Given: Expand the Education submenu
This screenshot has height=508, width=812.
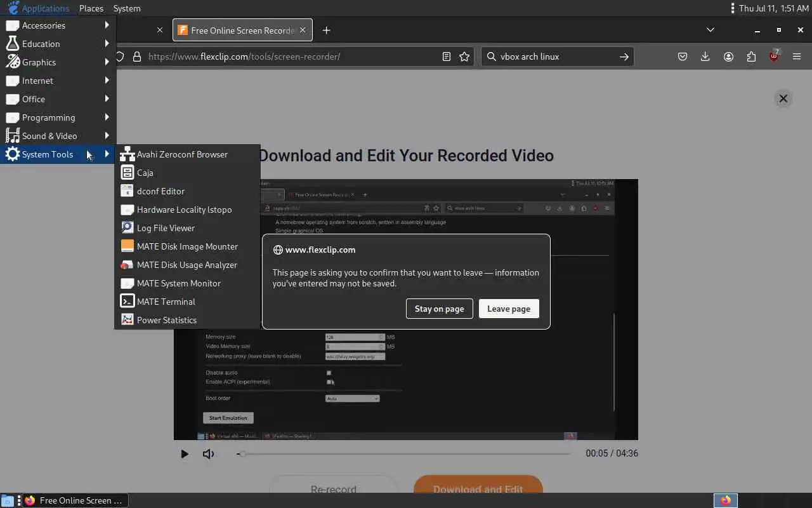Looking at the screenshot, I should (57, 44).
